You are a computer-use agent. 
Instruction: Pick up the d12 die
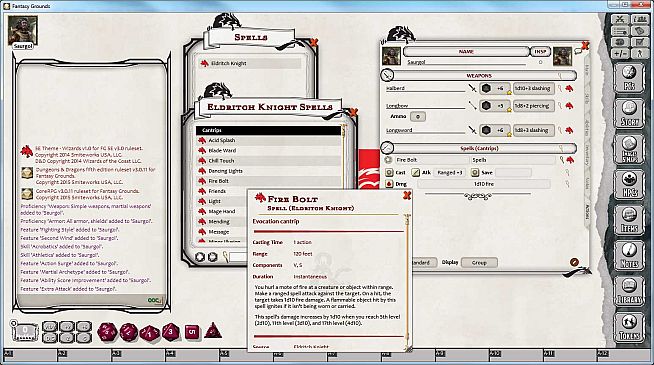tap(128, 332)
